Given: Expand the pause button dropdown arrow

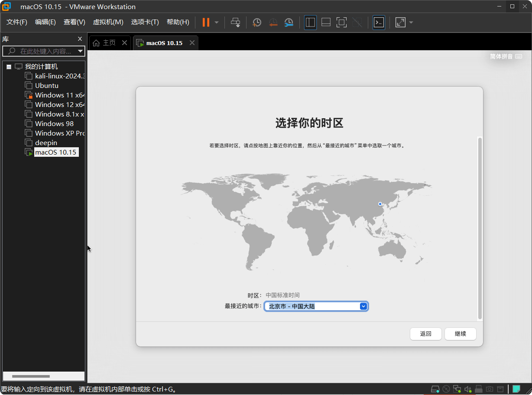Looking at the screenshot, I should [216, 22].
